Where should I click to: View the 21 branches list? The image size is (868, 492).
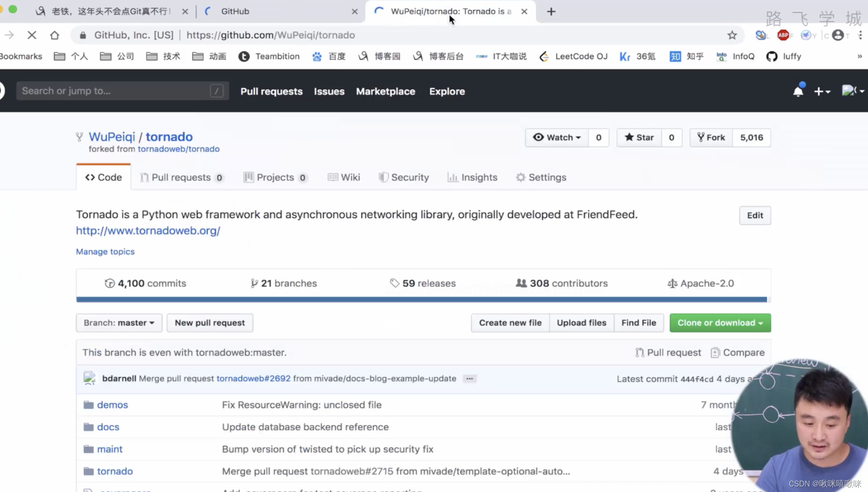point(283,283)
